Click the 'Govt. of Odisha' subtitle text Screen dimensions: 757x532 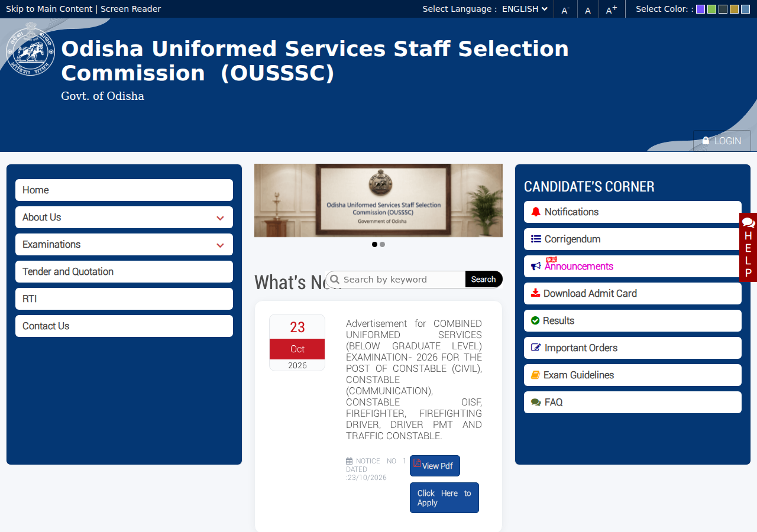tap(102, 96)
